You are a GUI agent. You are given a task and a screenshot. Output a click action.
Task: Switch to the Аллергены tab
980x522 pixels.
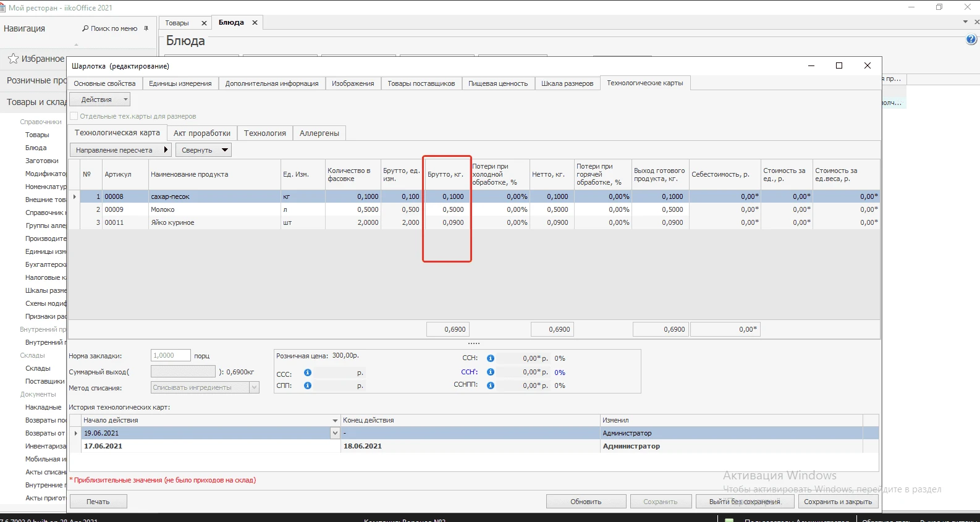click(319, 133)
